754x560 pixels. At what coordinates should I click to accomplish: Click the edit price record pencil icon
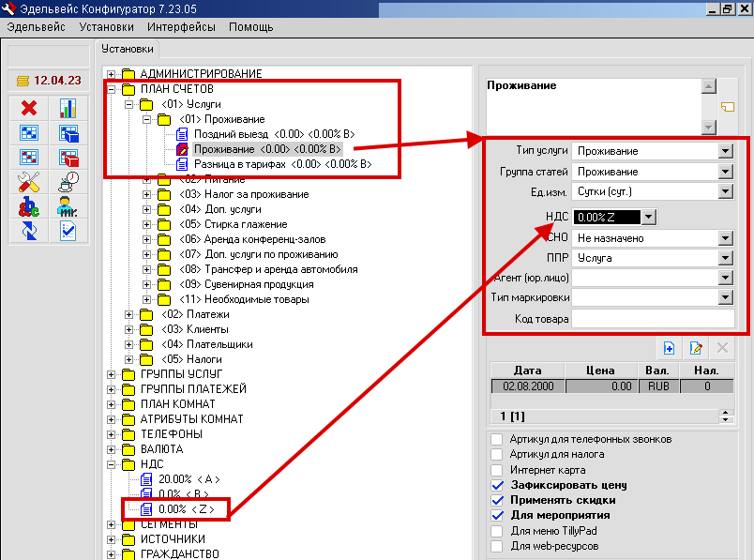pos(696,348)
